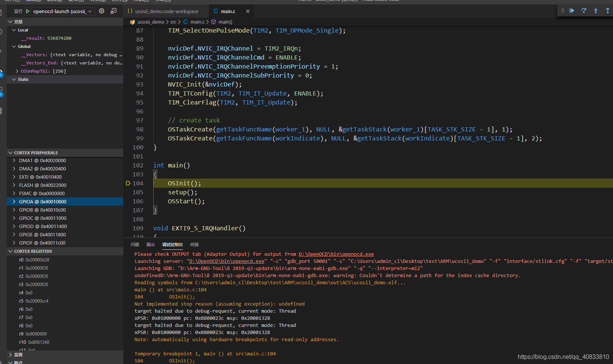Click the current-line debug arrow at line 104
The width and height of the screenshot is (613, 364).
(x=128, y=183)
